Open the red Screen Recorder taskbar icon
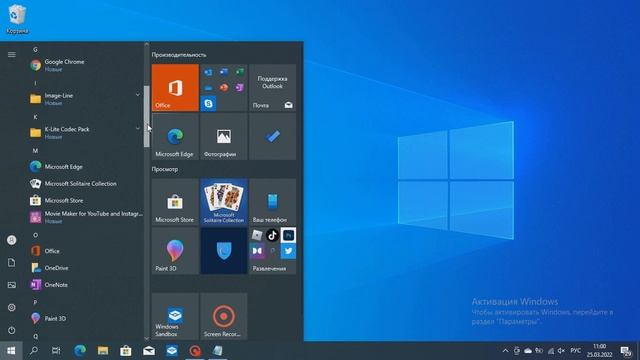The image size is (640, 360). [195, 351]
